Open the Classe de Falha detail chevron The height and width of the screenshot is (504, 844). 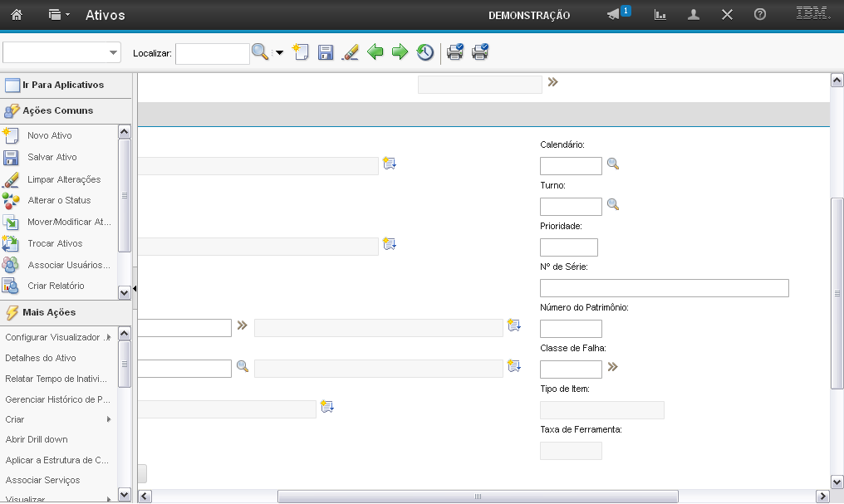[613, 367]
